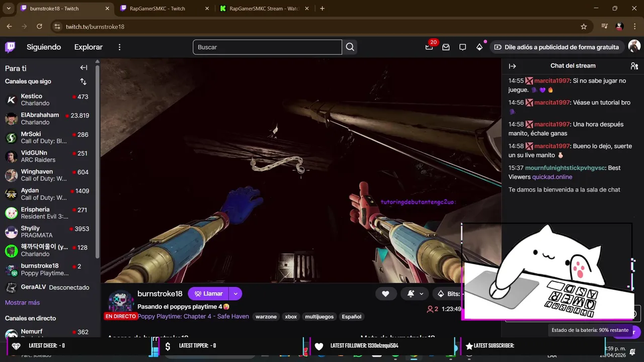
Task: Open quickad.online link in chat
Action: [552, 177]
